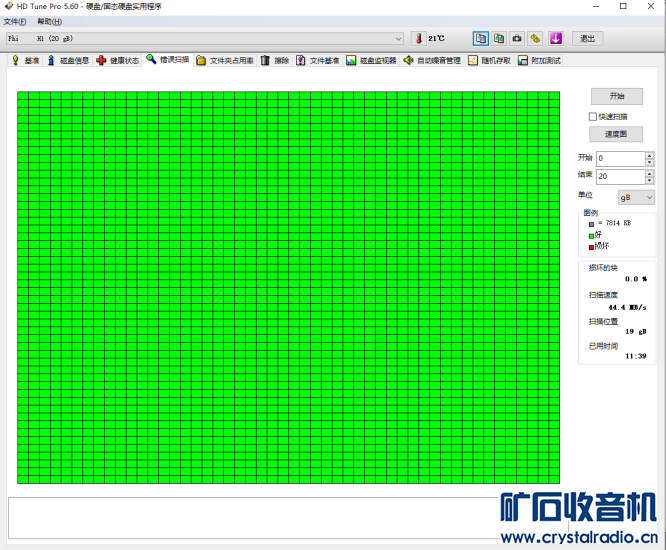Click the 速度图 speed map button
This screenshot has height=550, width=666.
616,134
